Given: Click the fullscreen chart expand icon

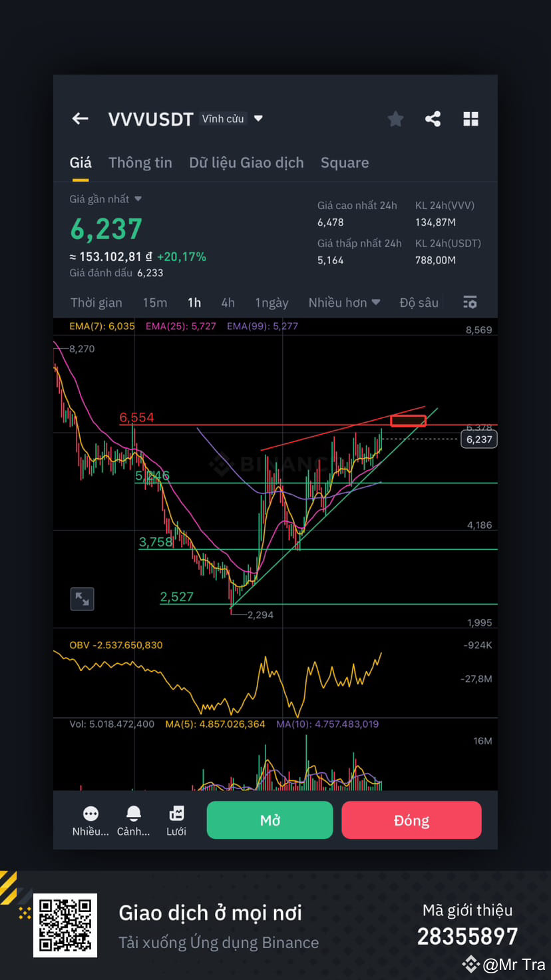Looking at the screenshot, I should [x=82, y=599].
